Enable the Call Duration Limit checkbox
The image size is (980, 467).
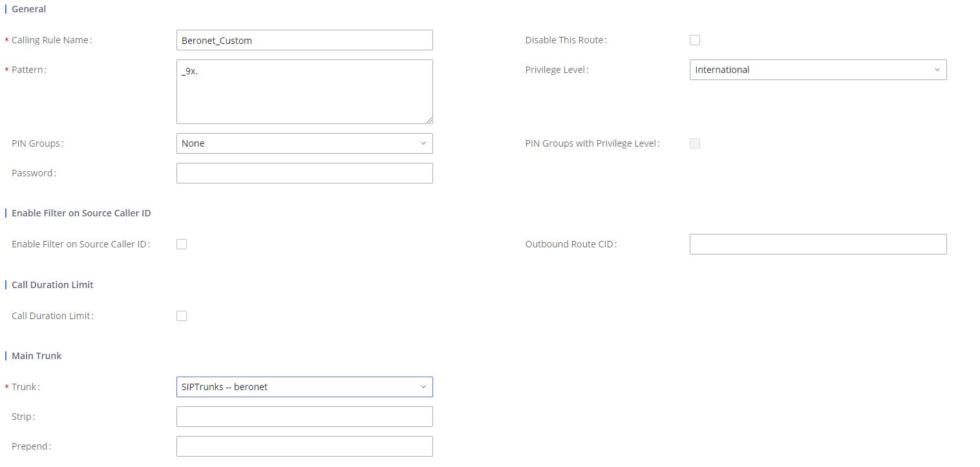(182, 316)
